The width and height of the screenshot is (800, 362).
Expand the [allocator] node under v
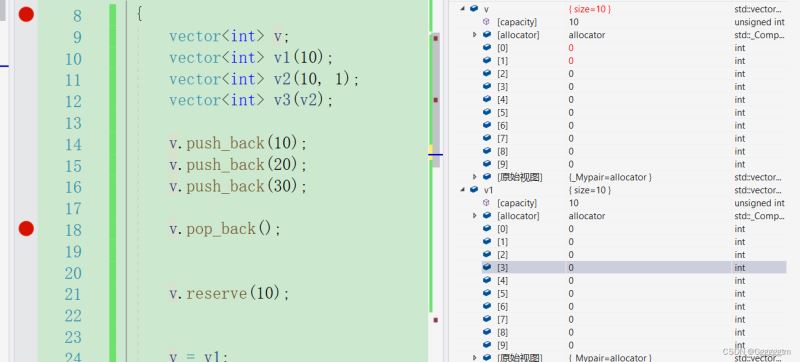(x=474, y=35)
